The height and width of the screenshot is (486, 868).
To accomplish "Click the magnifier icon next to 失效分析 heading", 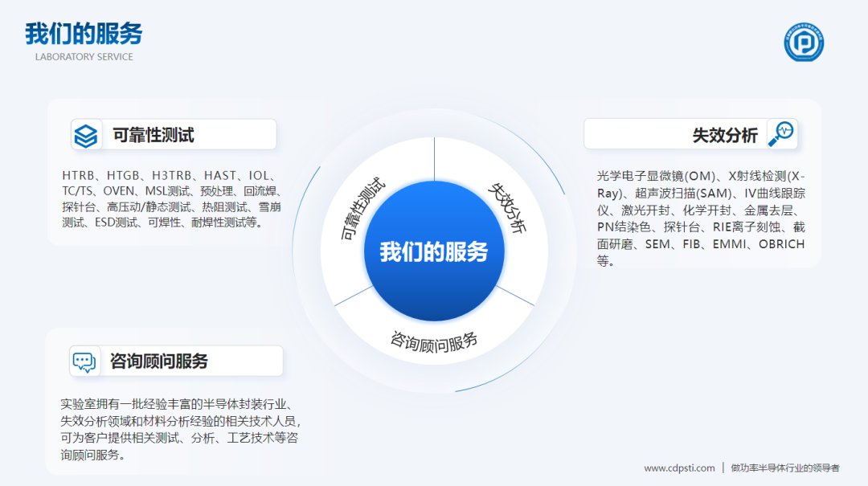I will 780,134.
